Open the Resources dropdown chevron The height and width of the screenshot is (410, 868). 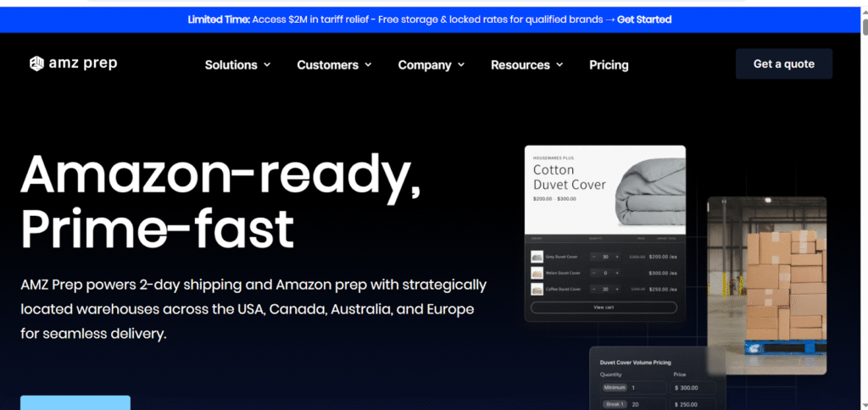tap(559, 65)
